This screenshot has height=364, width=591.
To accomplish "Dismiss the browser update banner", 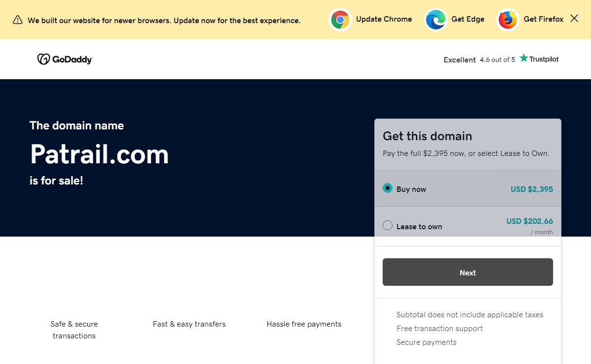I will [574, 18].
